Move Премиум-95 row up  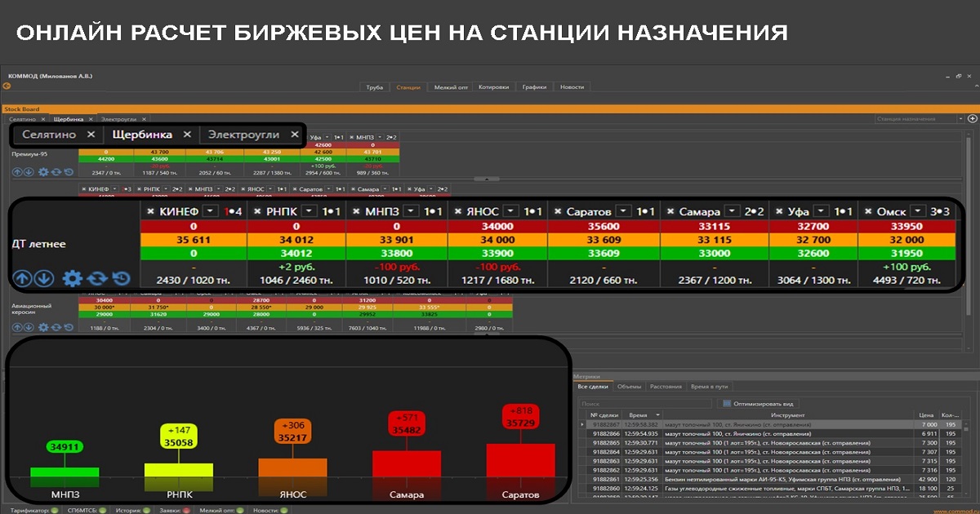click(17, 172)
